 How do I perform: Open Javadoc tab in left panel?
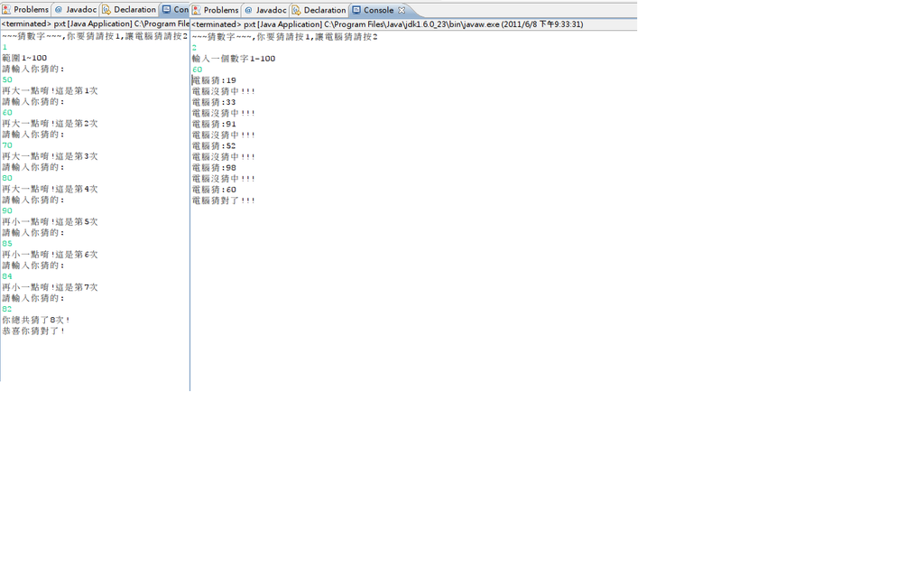pyautogui.click(x=75, y=9)
